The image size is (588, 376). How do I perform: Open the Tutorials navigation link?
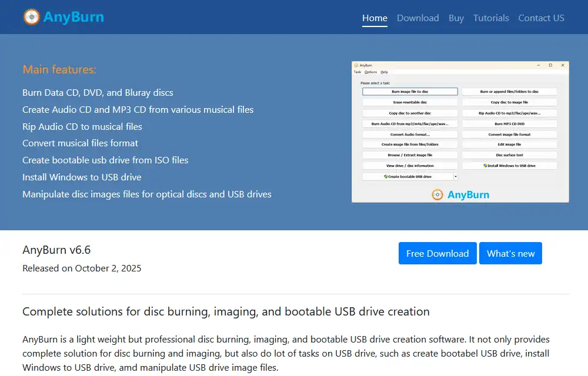(491, 18)
